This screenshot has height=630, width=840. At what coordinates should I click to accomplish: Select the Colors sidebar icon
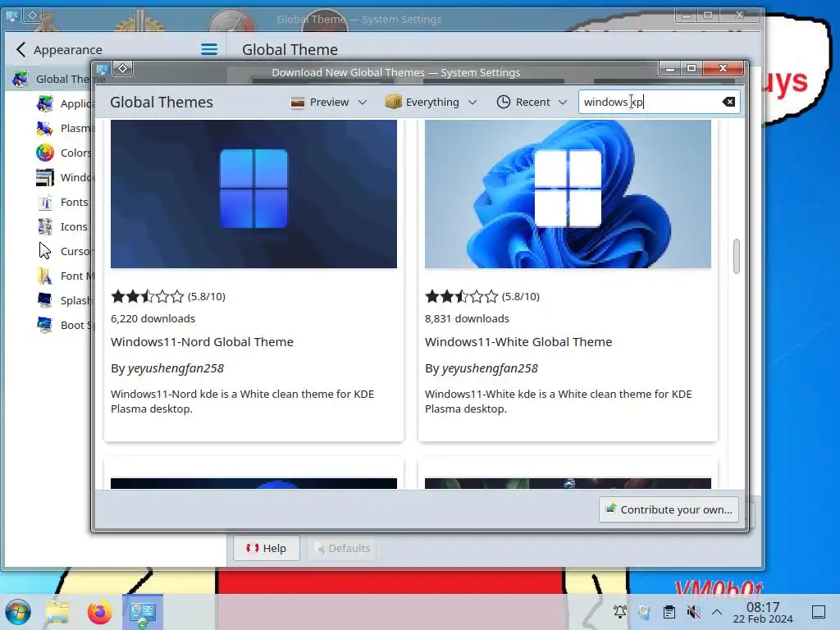[x=45, y=153]
